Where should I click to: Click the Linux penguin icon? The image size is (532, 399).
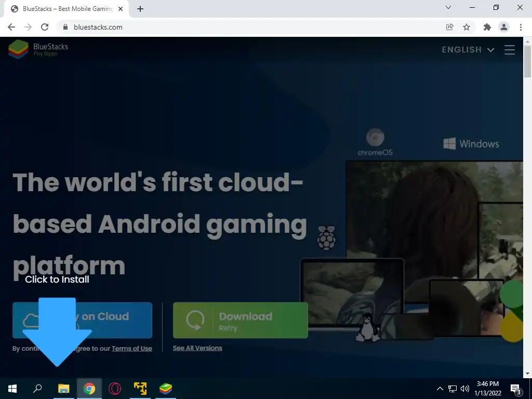coord(367,328)
